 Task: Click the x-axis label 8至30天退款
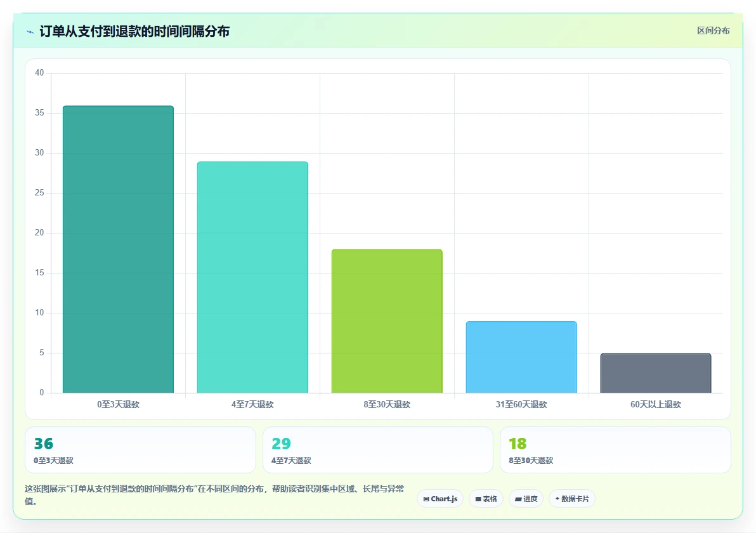pos(387,404)
